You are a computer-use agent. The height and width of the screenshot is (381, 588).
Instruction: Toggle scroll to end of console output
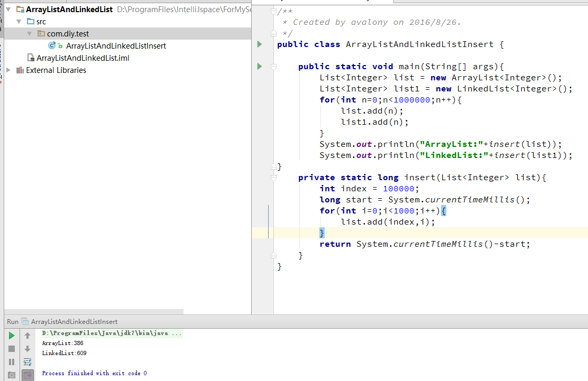coord(27,375)
